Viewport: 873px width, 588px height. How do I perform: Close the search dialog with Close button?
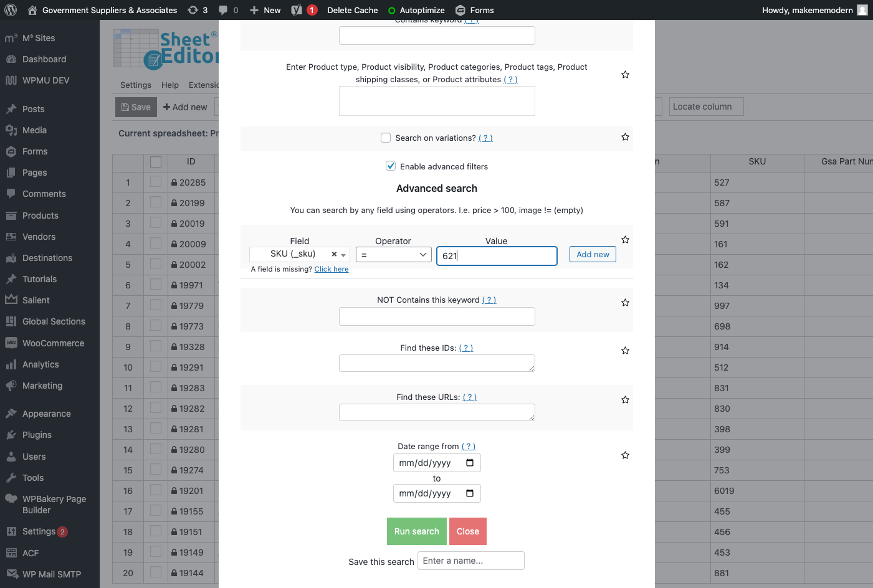click(x=467, y=531)
